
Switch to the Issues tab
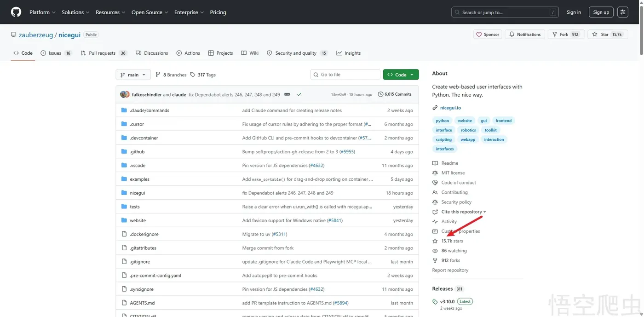[x=56, y=53]
